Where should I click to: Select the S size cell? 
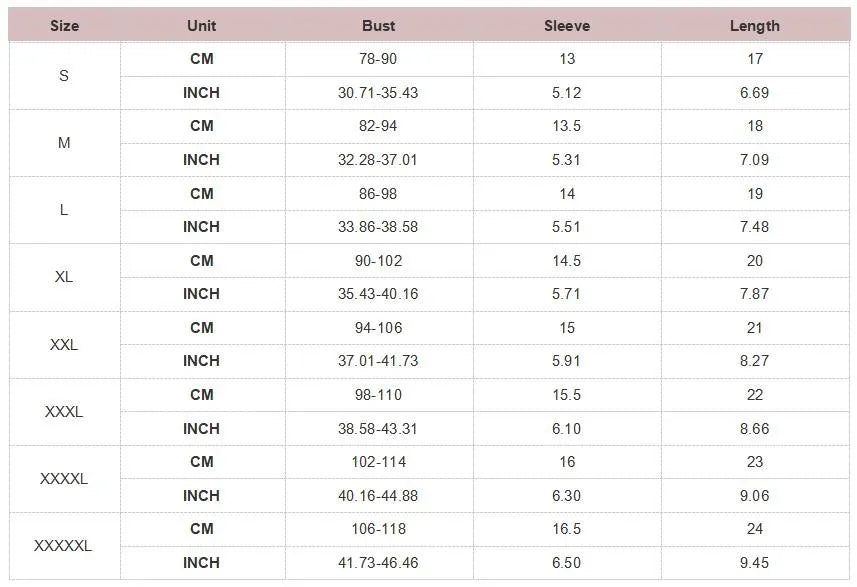[x=64, y=75]
